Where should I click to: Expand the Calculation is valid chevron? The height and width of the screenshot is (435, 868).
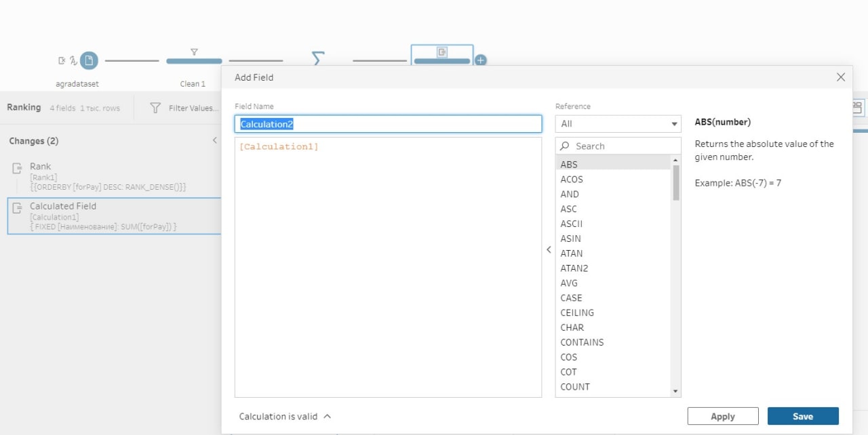click(328, 417)
